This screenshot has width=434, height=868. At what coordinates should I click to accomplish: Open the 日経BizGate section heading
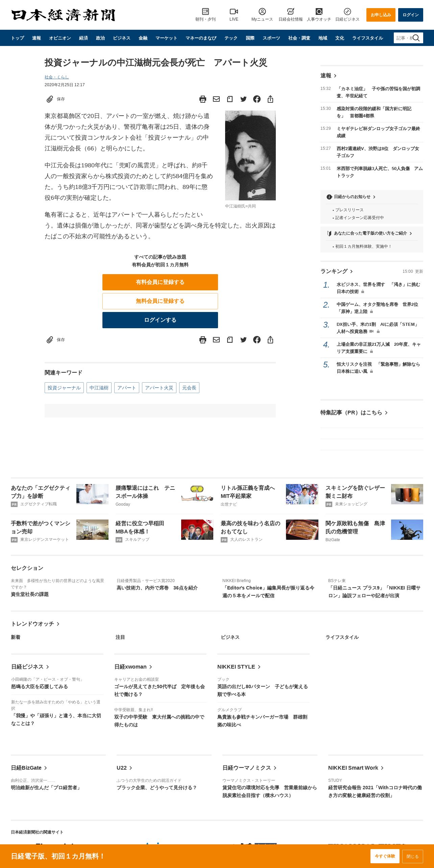[29, 768]
